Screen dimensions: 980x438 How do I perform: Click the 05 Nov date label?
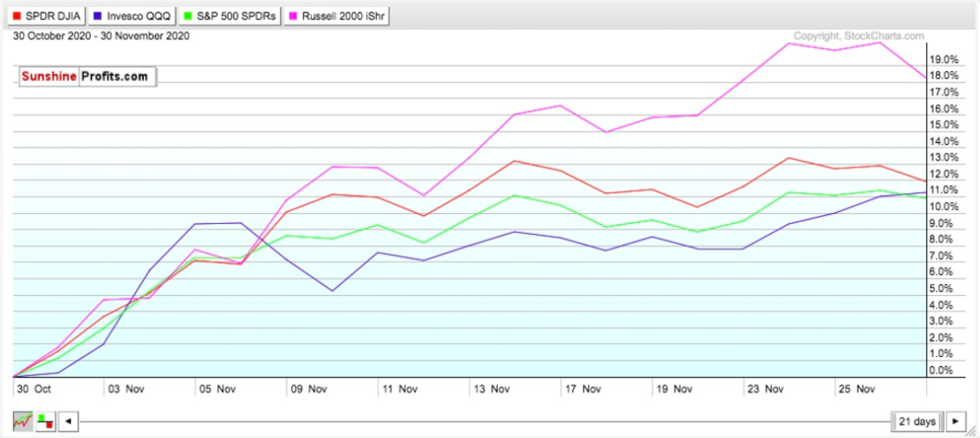coord(219,389)
